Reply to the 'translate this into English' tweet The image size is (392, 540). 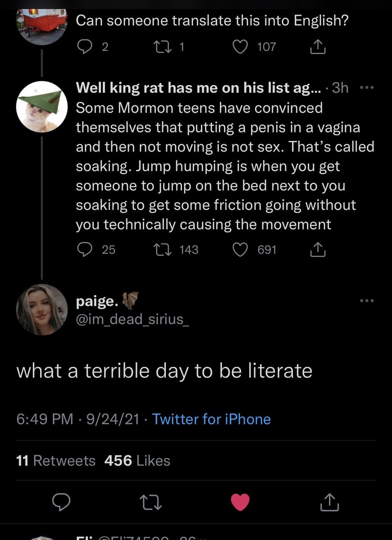[x=83, y=47]
